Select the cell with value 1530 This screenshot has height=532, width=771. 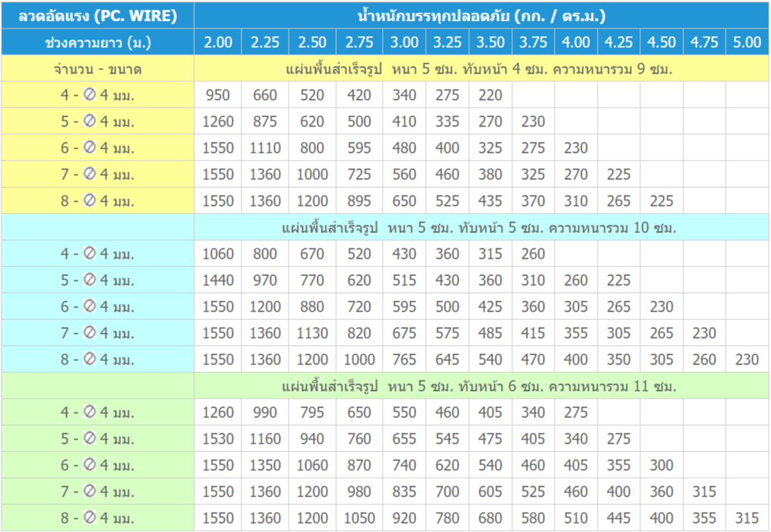pyautogui.click(x=218, y=439)
